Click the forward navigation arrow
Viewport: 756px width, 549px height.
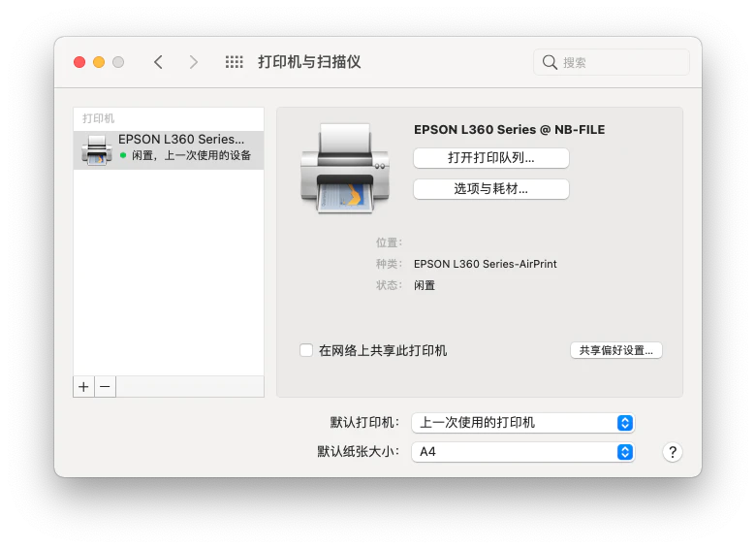[194, 62]
